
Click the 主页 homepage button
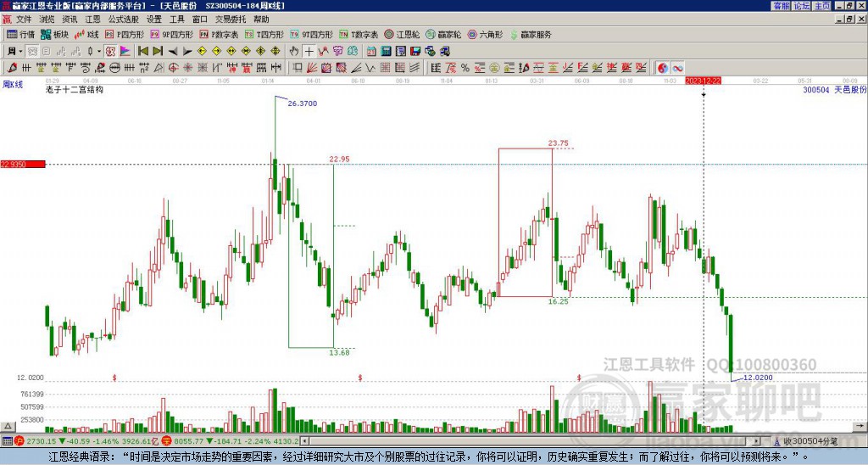tap(821, 6)
